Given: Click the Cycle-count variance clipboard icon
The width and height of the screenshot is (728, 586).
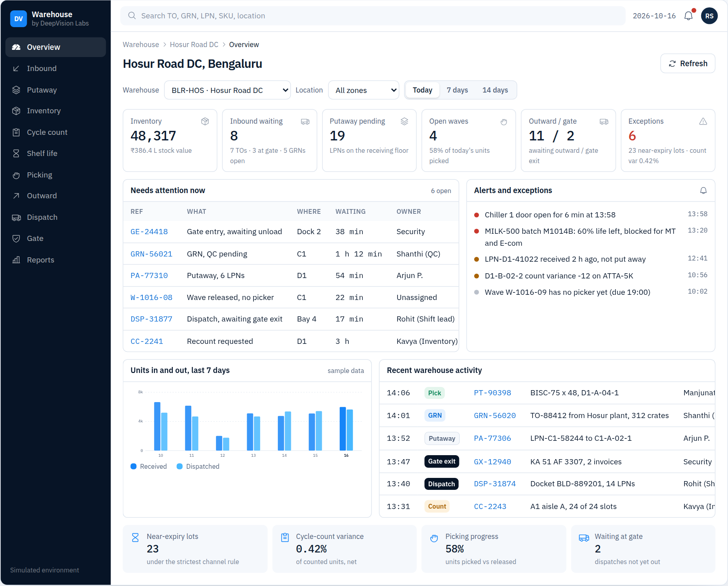Looking at the screenshot, I should (x=285, y=538).
